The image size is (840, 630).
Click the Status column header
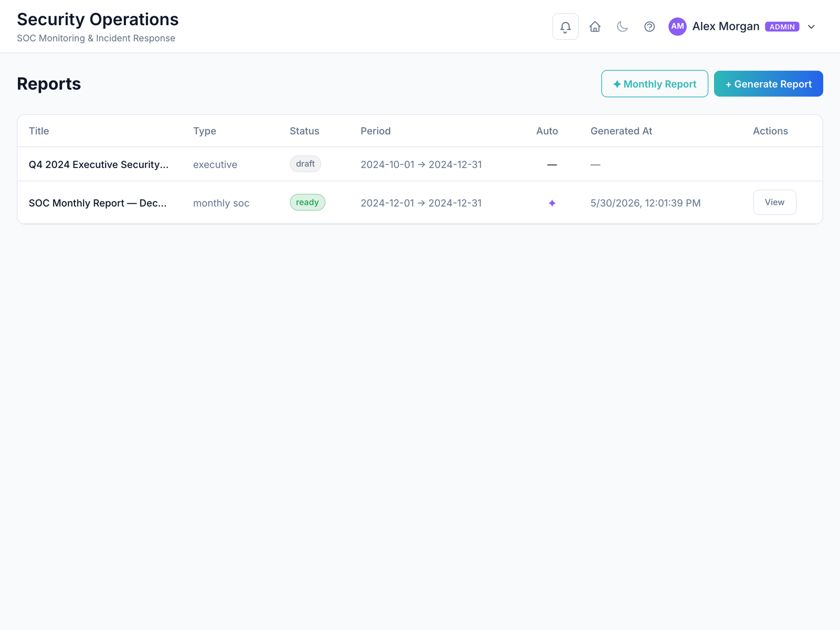304,131
